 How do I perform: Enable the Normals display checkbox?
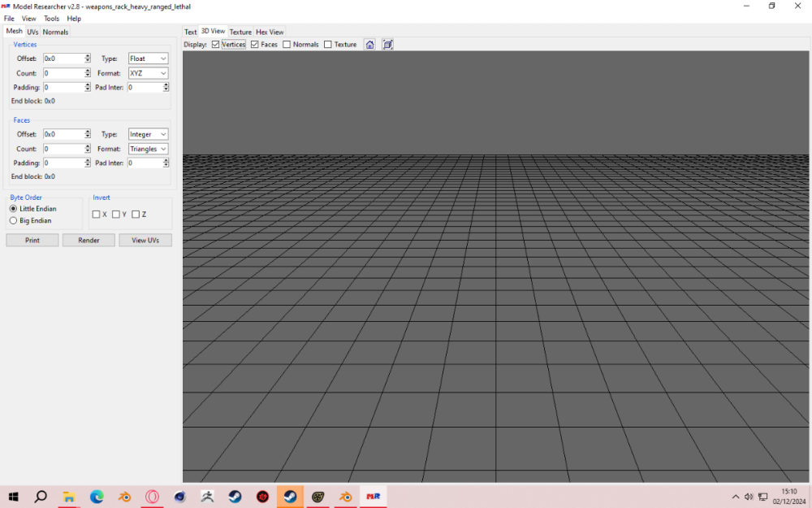click(x=287, y=45)
